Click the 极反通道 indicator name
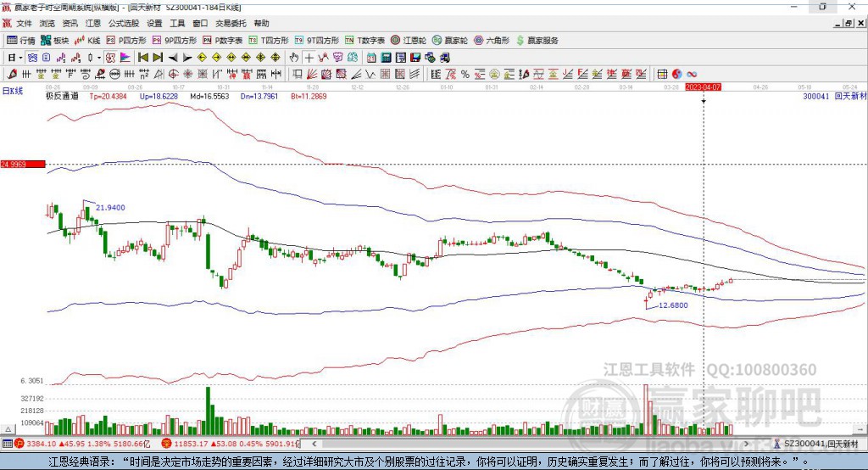The image size is (868, 470). tap(62, 96)
